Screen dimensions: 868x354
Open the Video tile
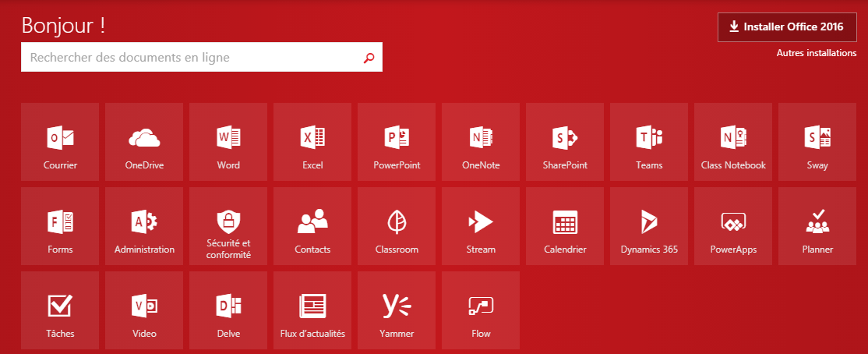click(x=144, y=310)
